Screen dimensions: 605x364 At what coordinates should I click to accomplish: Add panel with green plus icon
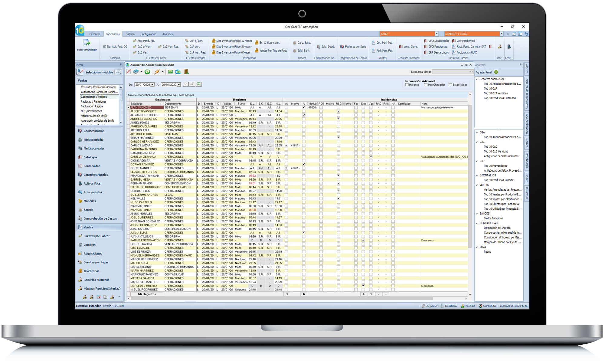click(x=496, y=72)
